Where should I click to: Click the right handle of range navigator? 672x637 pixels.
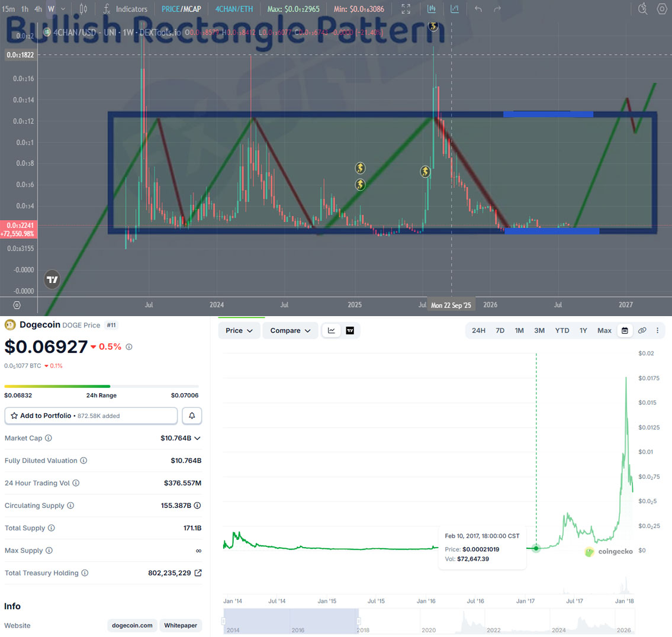coord(358,621)
